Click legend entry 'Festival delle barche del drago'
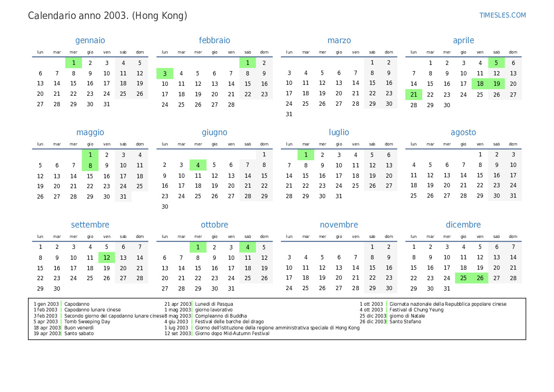The image size is (554, 392). (229, 322)
